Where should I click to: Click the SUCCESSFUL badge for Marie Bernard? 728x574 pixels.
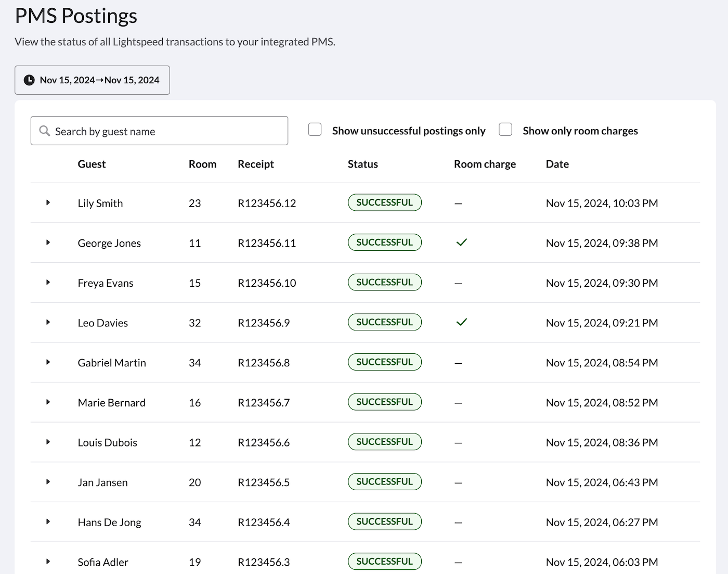(384, 402)
